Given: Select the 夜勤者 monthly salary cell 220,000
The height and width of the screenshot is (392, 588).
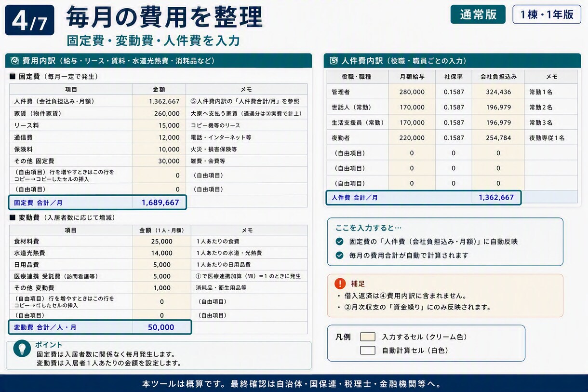Looking at the screenshot, I should click(x=412, y=138).
